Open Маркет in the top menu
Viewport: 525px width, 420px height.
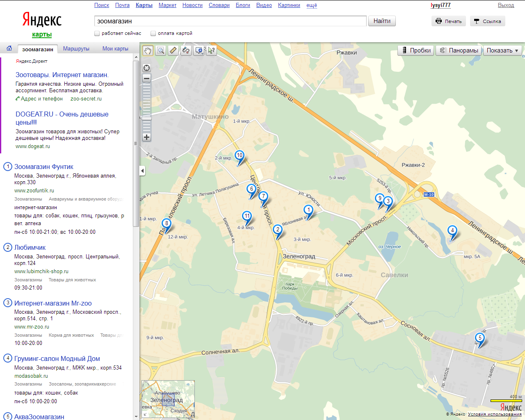[x=167, y=5]
